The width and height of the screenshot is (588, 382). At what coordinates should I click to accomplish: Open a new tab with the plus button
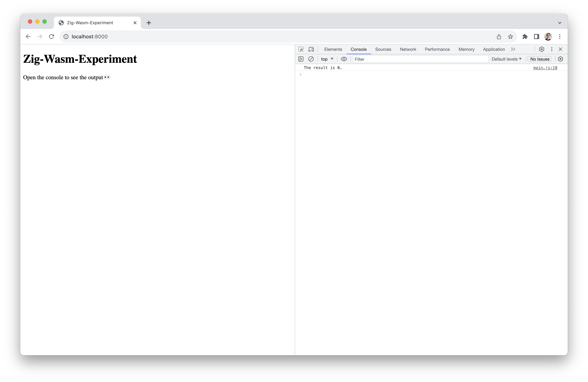pos(149,23)
